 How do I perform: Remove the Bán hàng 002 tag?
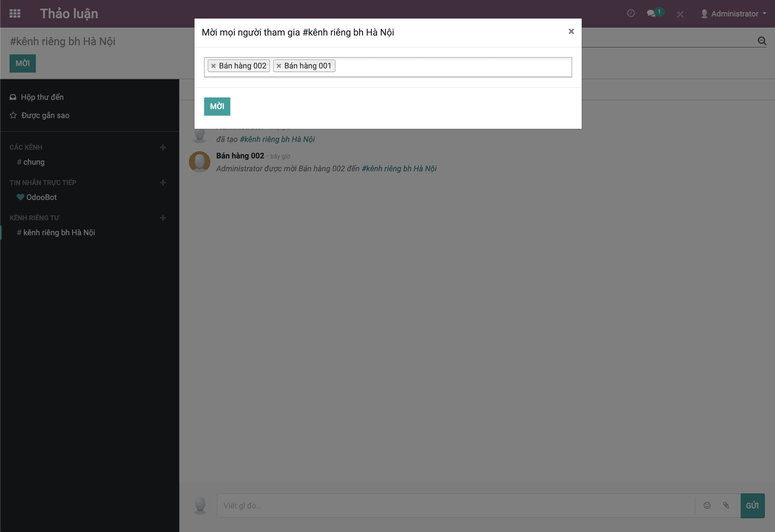point(213,66)
